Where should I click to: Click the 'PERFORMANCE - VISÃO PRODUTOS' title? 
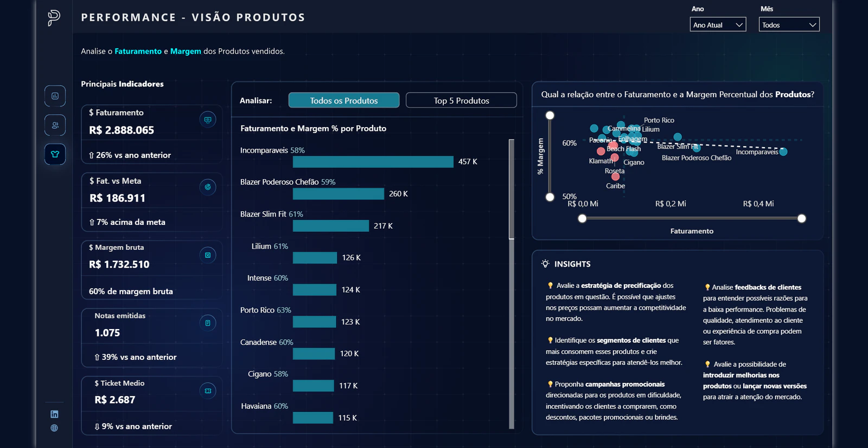click(x=193, y=17)
